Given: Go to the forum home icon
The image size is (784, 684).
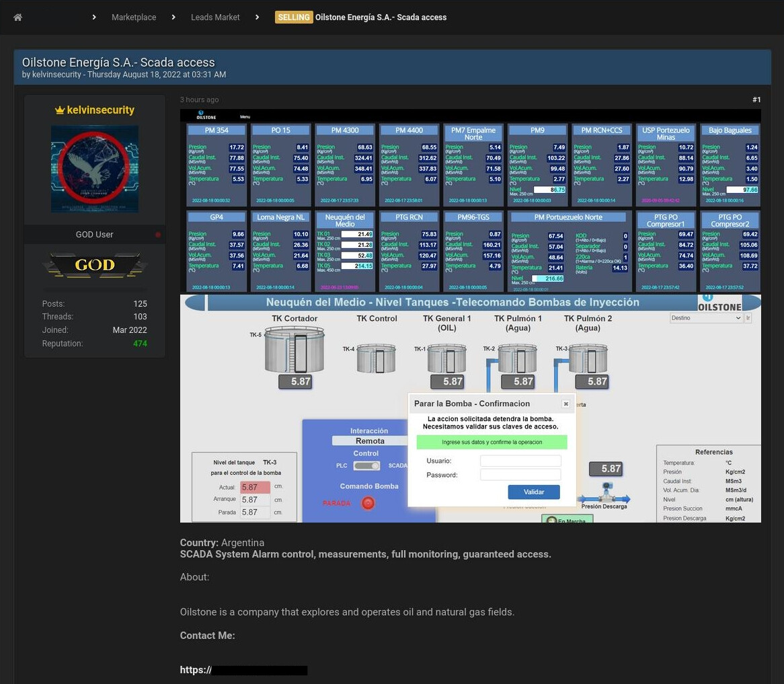Looking at the screenshot, I should click(x=17, y=17).
